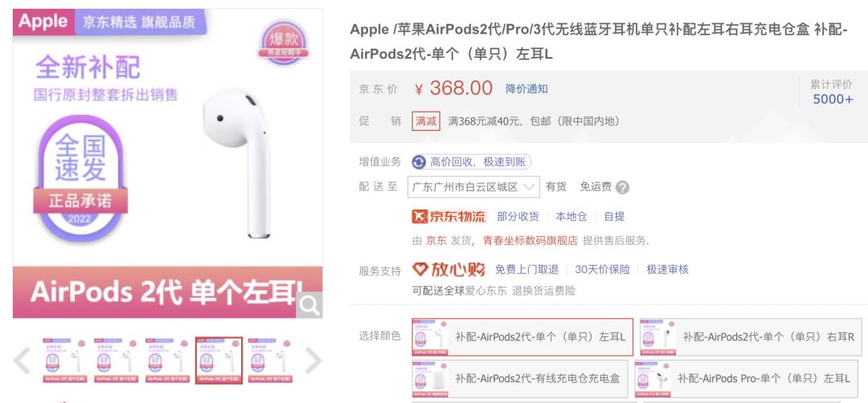Select option 补配-AirPods2代-单个（单只）右耳R
This screenshot has height=403, width=868.
pos(751,337)
